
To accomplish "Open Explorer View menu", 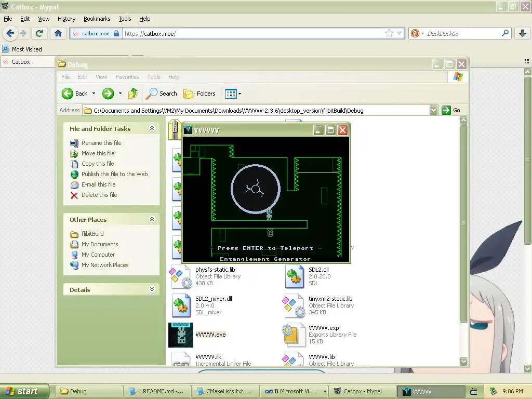I will pos(101,77).
